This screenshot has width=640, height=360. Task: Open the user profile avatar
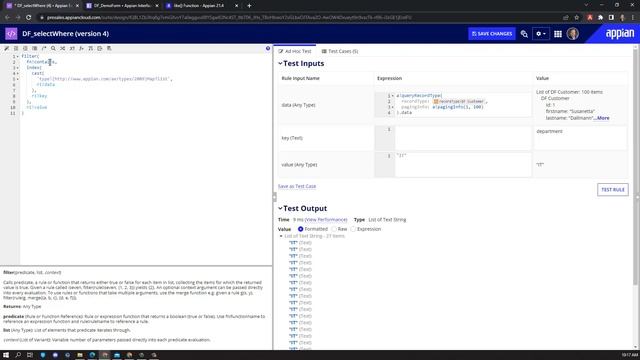point(573,33)
